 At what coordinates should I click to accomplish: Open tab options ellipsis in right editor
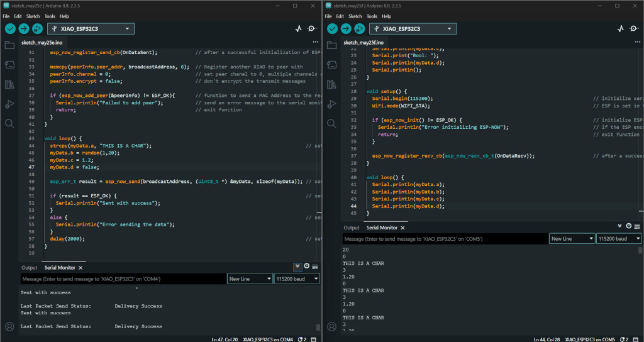pos(638,42)
